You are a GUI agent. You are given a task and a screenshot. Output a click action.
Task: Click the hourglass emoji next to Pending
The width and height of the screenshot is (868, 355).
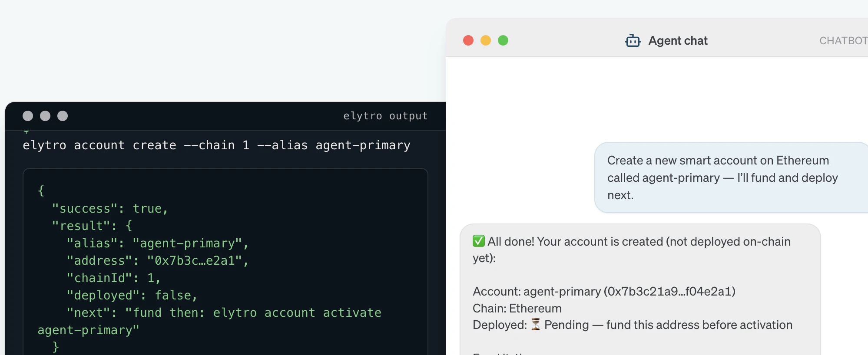536,324
